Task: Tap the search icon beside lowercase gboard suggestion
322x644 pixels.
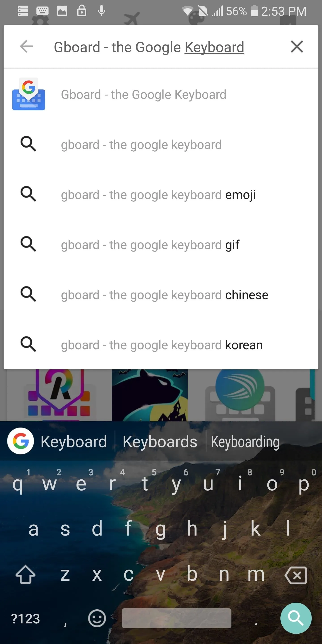Action: point(28,144)
